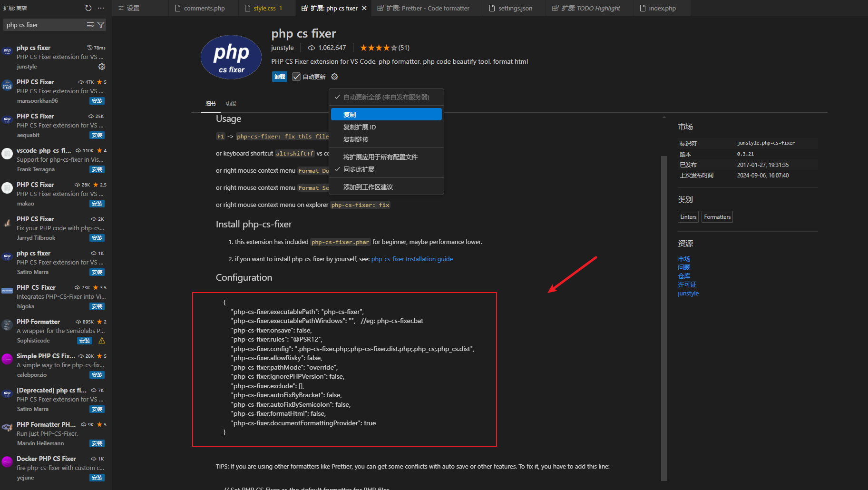Install PHP-Formatter by Sophisticode
The height and width of the screenshot is (490, 868).
pos(85,341)
